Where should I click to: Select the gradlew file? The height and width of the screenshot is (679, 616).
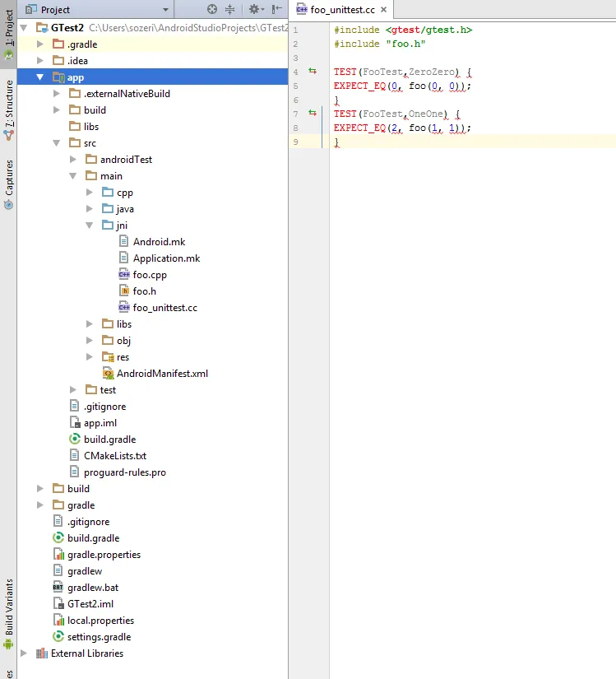click(x=85, y=570)
